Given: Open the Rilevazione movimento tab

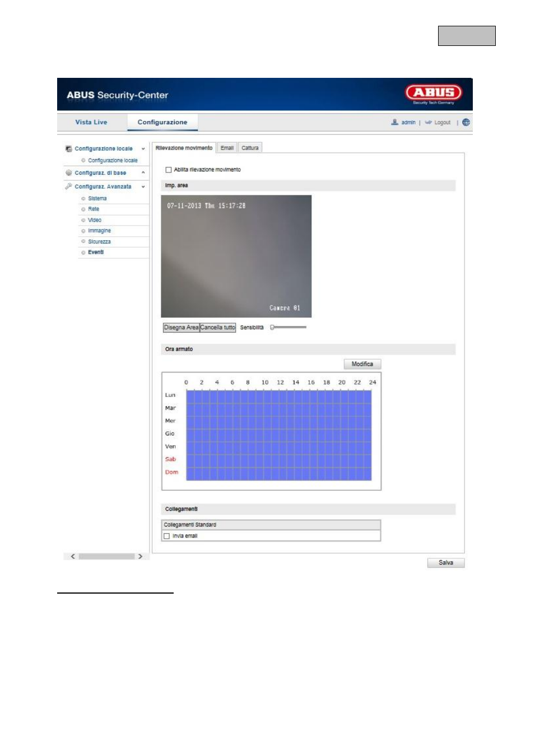Looking at the screenshot, I should [184, 148].
